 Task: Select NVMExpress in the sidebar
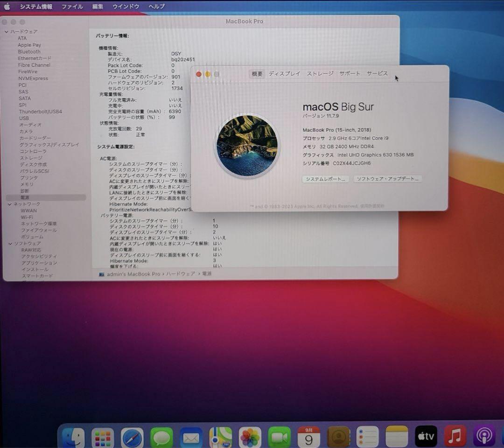pos(33,78)
